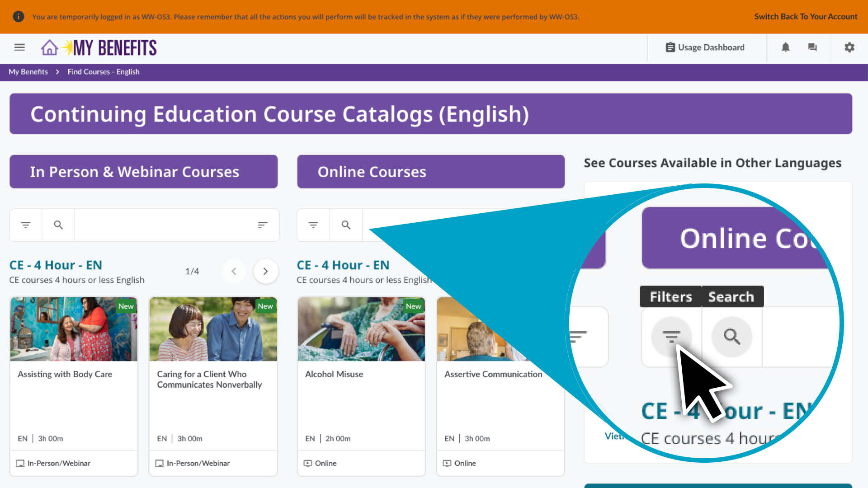868x488 pixels.
Task: Click the sort icon in the In Person search bar
Action: [x=263, y=225]
